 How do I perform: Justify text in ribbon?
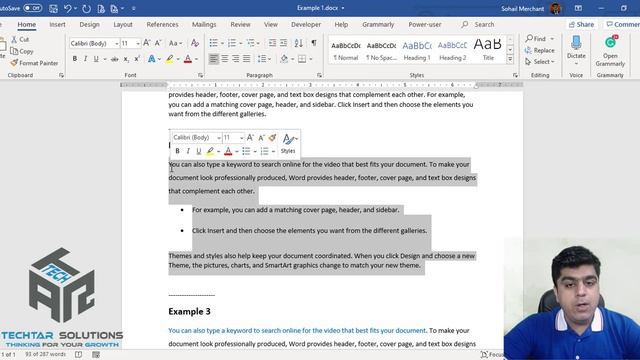click(247, 59)
